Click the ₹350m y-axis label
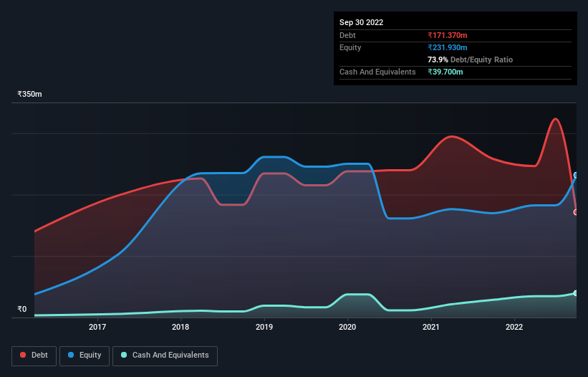588x377 pixels. click(29, 94)
